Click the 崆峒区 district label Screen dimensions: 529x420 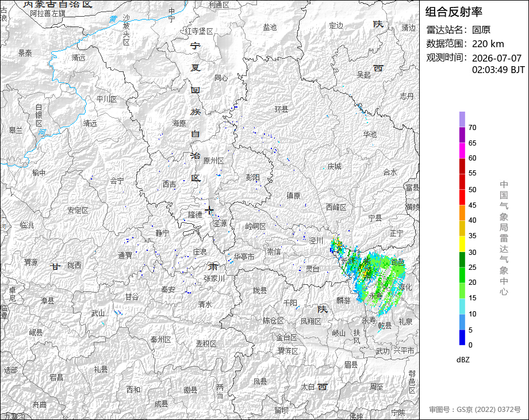(255, 226)
